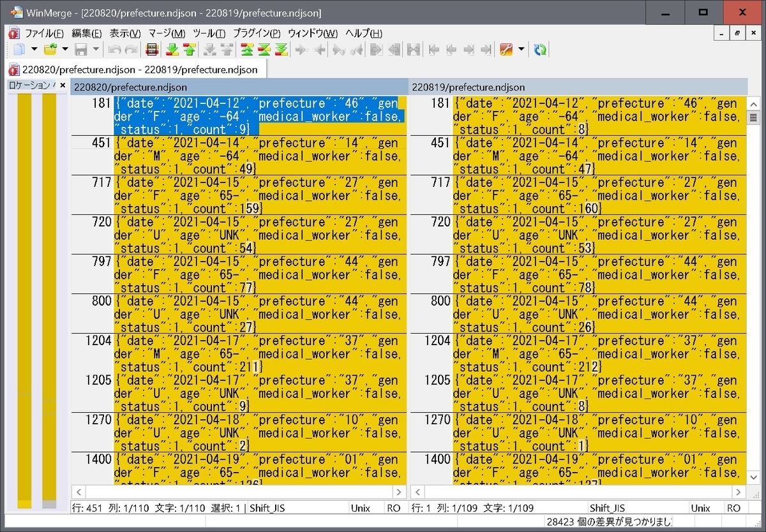Open the ツール(T) menu
The width and height of the screenshot is (766, 532).
(209, 33)
